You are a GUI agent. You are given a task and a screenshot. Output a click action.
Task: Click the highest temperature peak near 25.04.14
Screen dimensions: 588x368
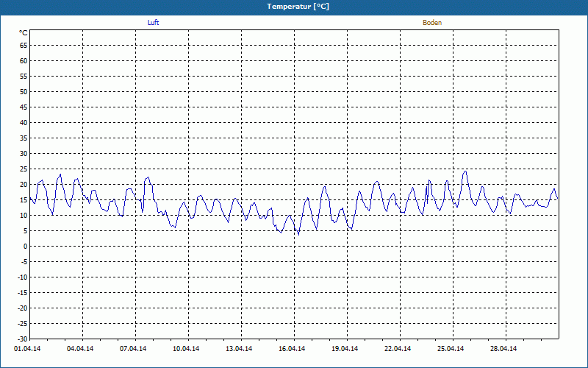pos(465,171)
